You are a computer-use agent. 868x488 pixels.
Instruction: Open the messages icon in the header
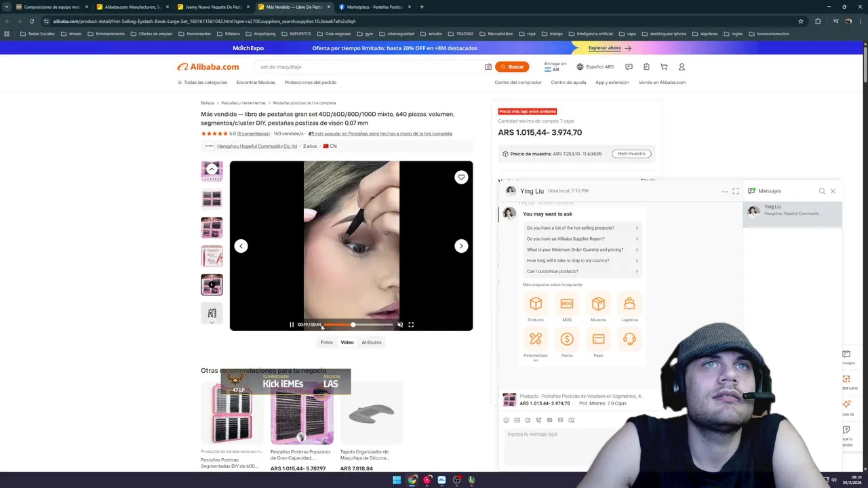629,66
